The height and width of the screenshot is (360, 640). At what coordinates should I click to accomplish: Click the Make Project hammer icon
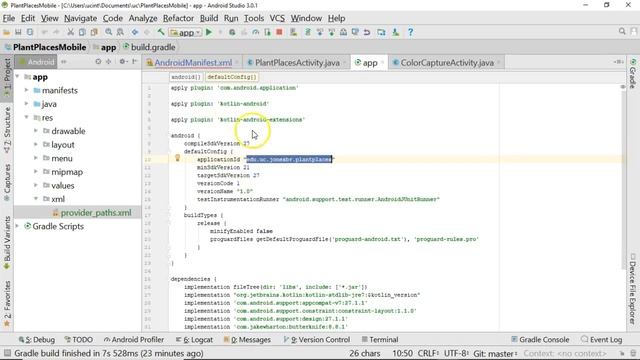(x=161, y=32)
